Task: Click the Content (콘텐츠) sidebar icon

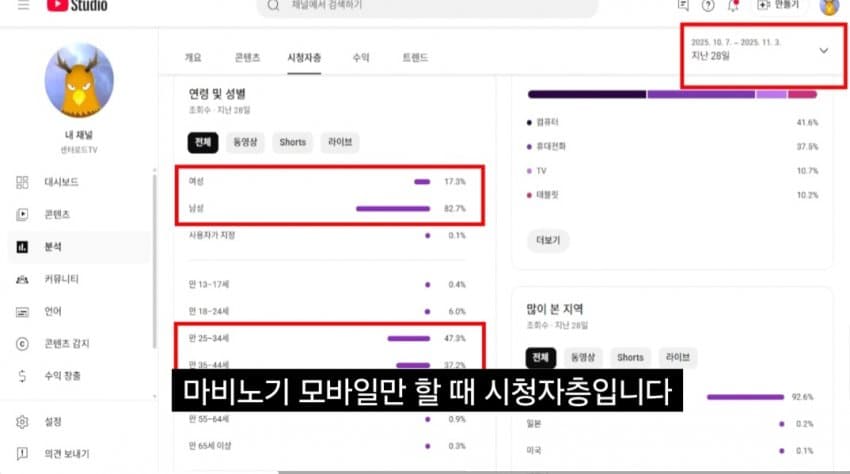Action: coord(22,214)
